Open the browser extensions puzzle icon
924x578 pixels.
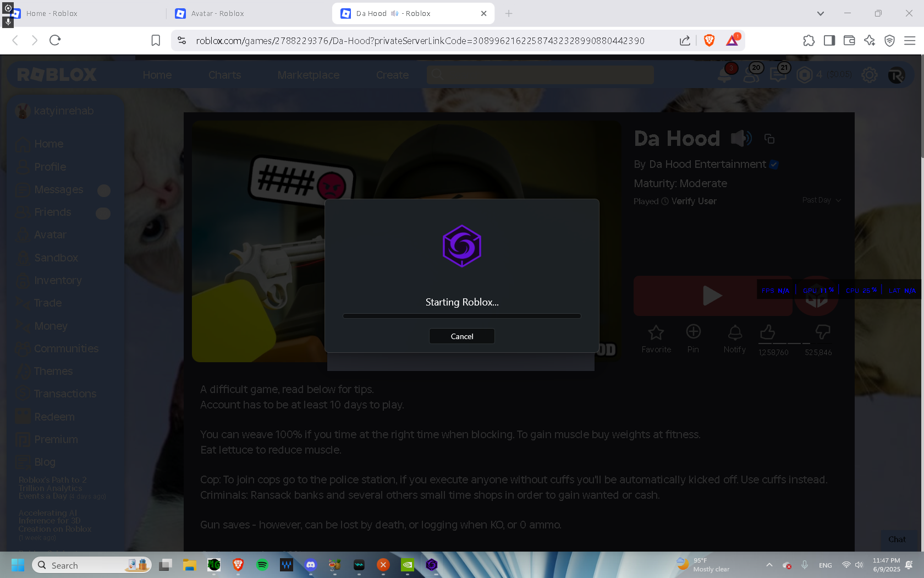coord(809,40)
